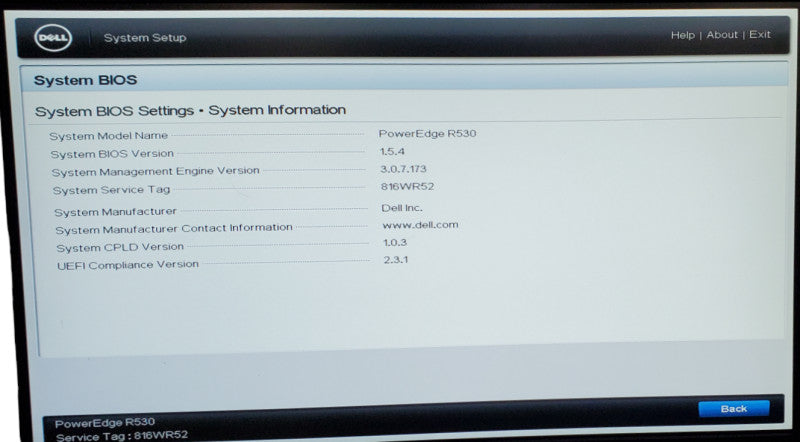Select the System Setup header title

(145, 38)
